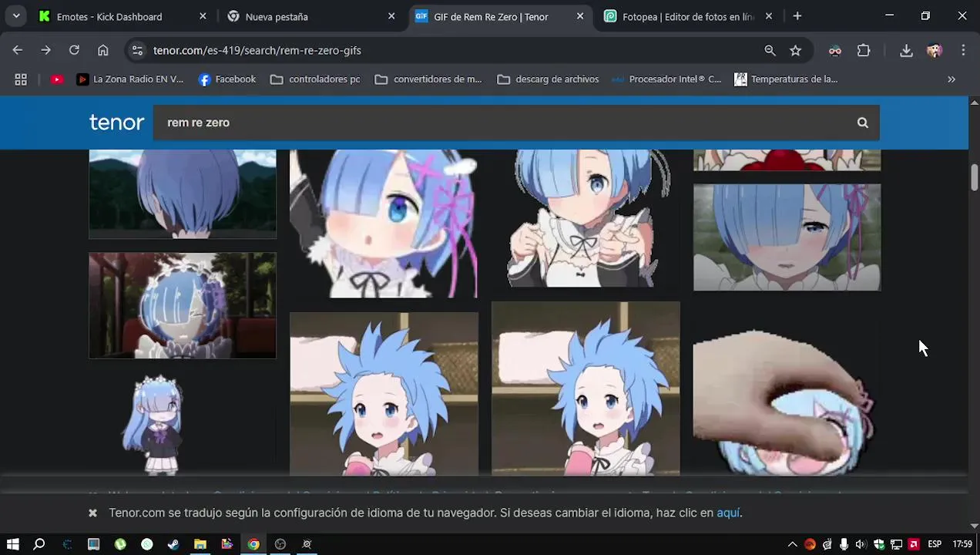Open the blushing Rem close-up GIF
This screenshot has height=555, width=980.
(x=787, y=237)
